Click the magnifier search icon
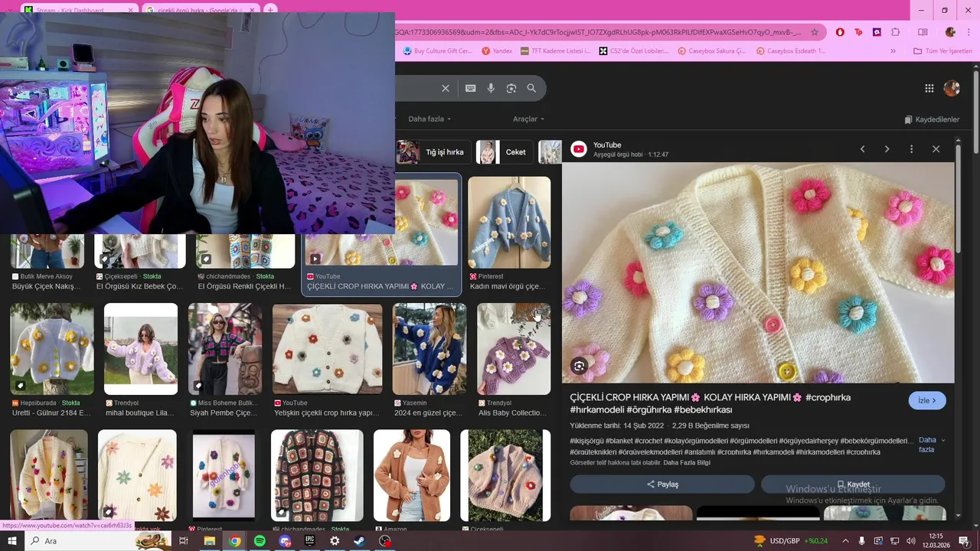980x551 pixels. click(531, 88)
